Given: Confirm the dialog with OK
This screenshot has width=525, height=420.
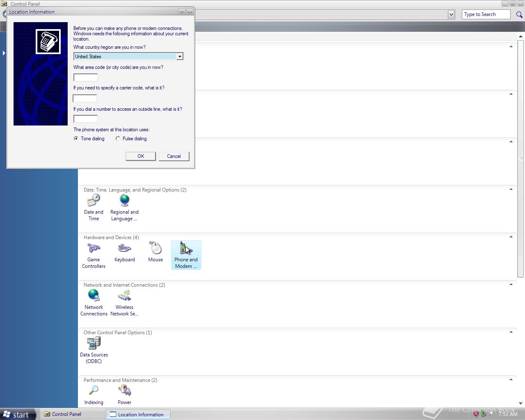Looking at the screenshot, I should pyautogui.click(x=141, y=156).
